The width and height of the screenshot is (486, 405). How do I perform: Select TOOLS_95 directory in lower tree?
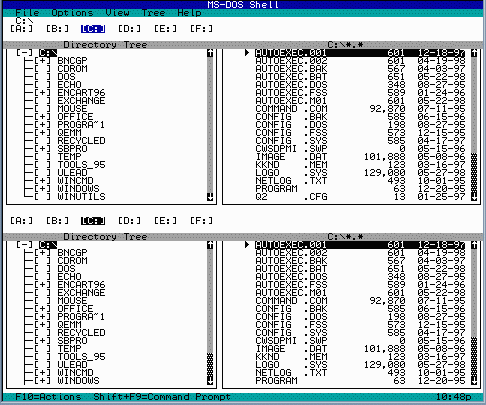pos(81,357)
